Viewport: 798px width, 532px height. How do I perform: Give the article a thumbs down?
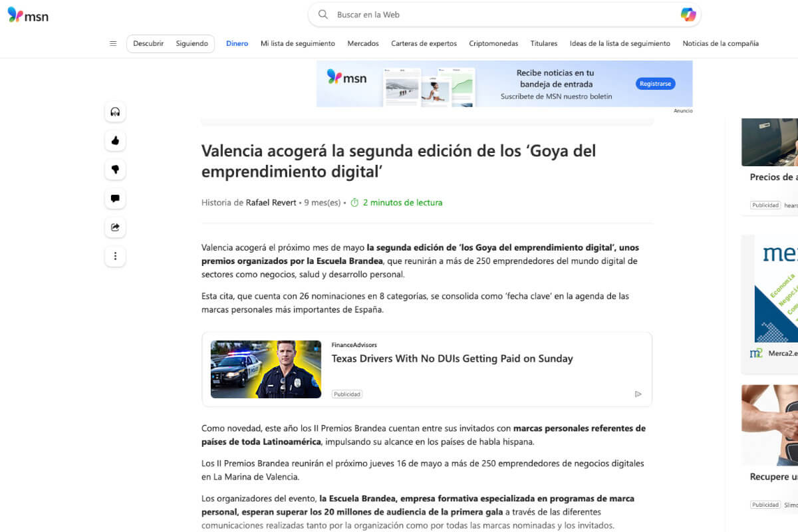115,170
